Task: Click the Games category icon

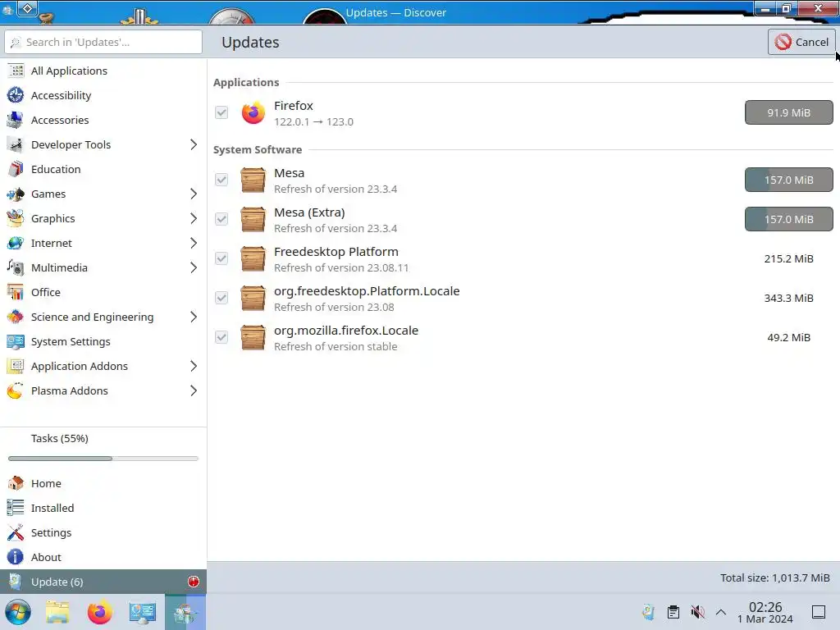Action: point(16,194)
